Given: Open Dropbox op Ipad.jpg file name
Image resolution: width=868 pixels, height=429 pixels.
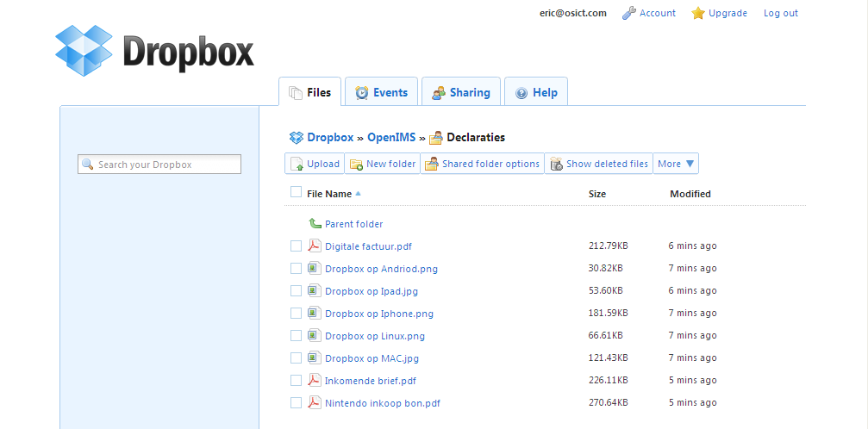Looking at the screenshot, I should 372,291.
